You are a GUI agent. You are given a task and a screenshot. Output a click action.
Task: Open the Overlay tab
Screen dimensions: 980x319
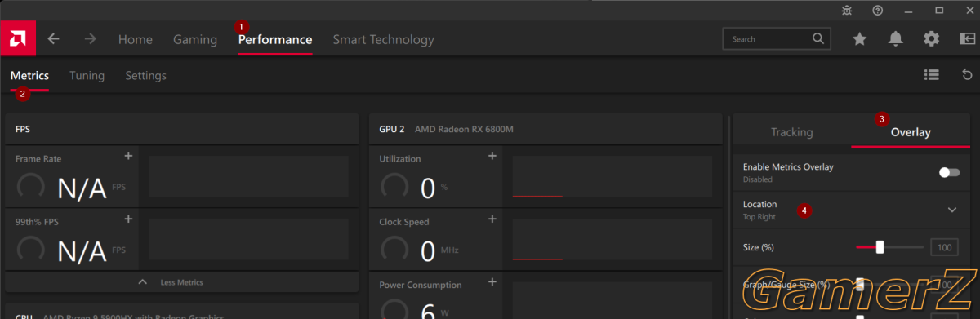[911, 131]
